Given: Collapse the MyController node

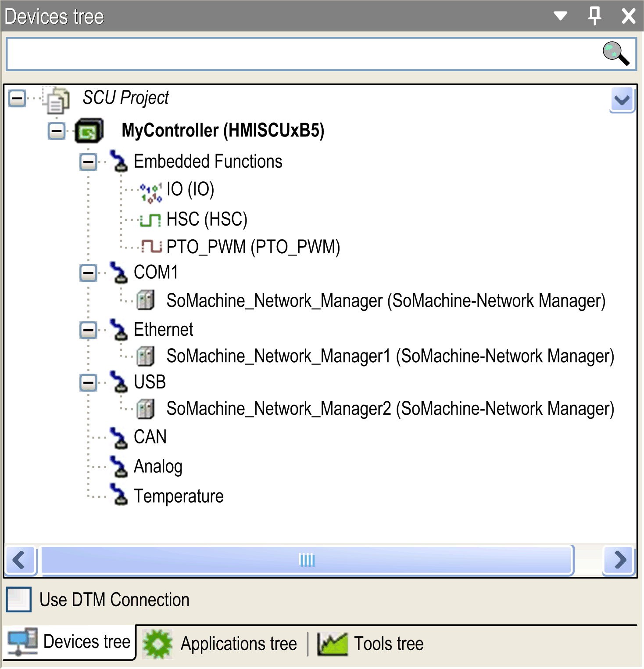Looking at the screenshot, I should 57,131.
